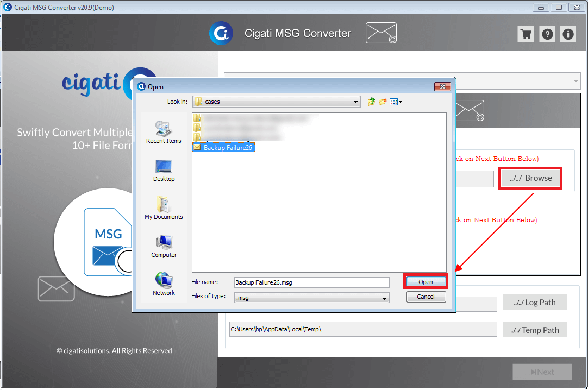Screen dimensions: 588x390
Task: Show the about info icon
Action: click(x=568, y=34)
